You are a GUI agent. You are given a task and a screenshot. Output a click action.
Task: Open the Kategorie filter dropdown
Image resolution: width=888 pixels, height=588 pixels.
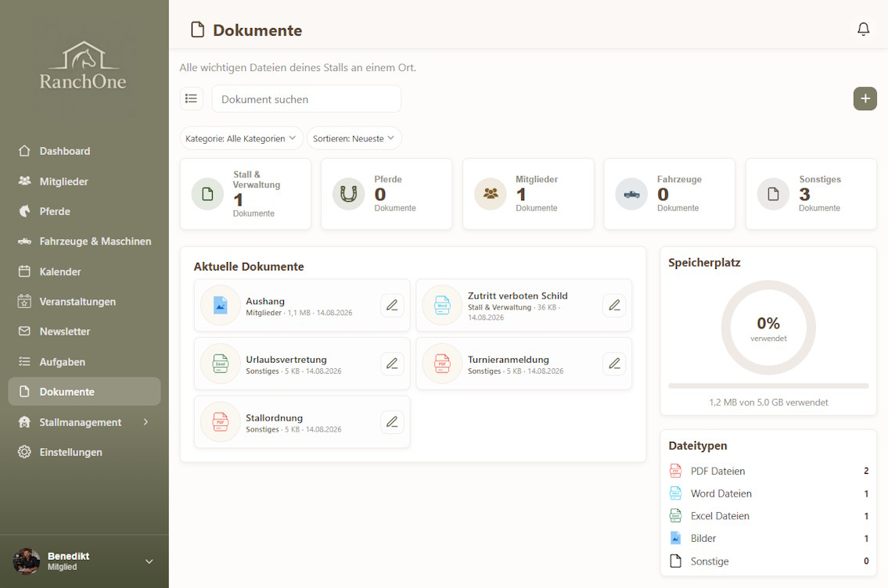(x=241, y=138)
